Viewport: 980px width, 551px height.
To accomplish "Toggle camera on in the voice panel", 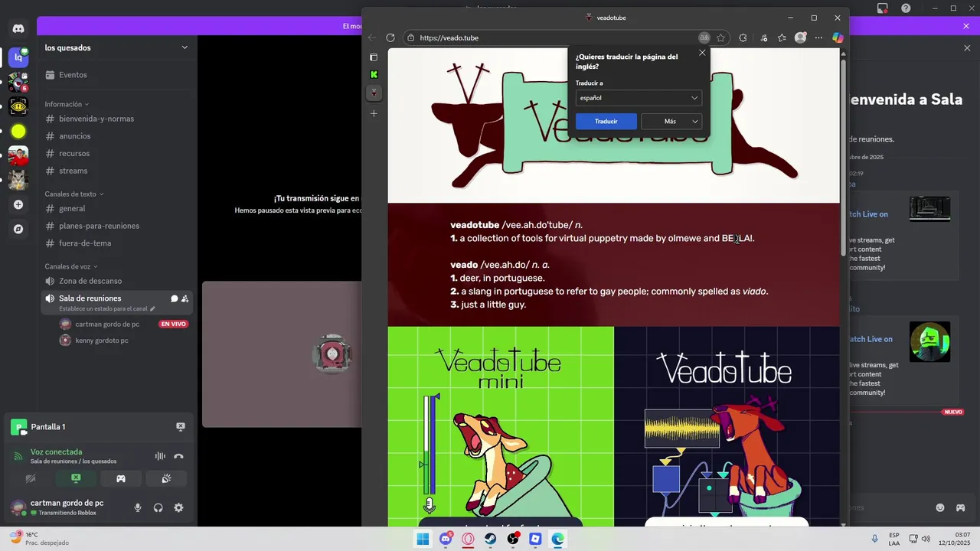I will click(x=31, y=479).
